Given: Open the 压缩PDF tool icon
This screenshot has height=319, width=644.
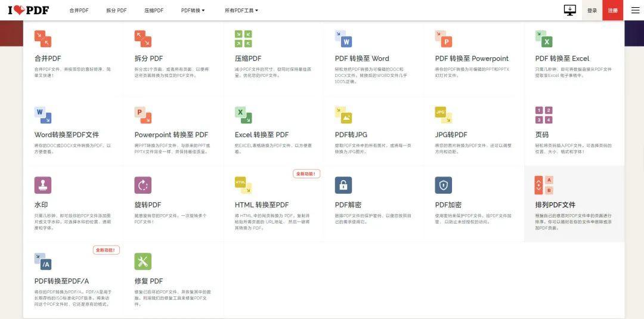Looking at the screenshot, I should click(x=243, y=39).
